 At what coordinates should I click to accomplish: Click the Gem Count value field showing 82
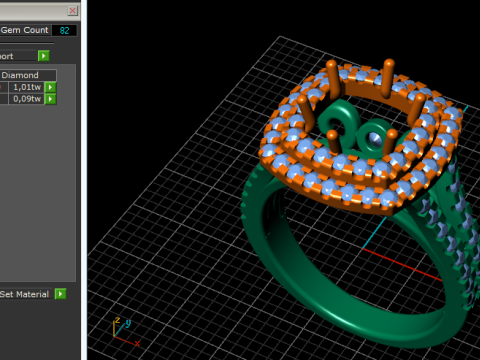pyautogui.click(x=64, y=30)
